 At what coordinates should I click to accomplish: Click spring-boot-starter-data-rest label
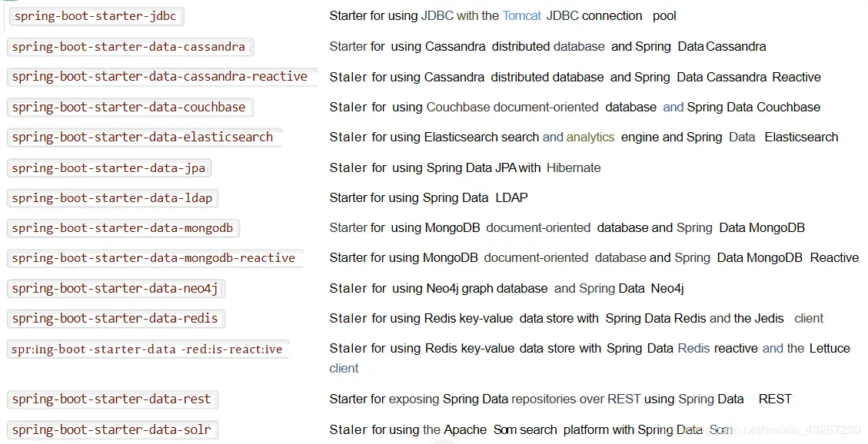click(x=112, y=399)
